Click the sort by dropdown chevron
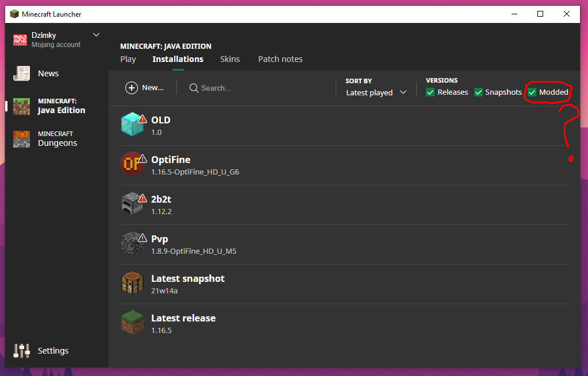The height and width of the screenshot is (376, 588). (x=403, y=92)
